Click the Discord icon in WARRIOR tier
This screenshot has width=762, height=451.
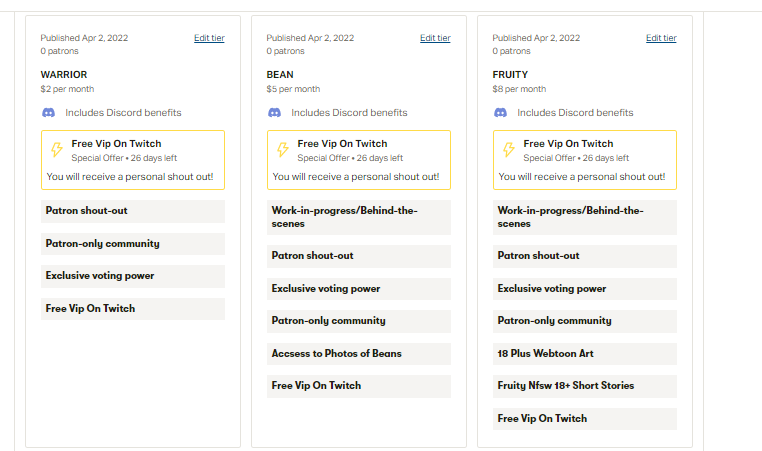pos(49,113)
